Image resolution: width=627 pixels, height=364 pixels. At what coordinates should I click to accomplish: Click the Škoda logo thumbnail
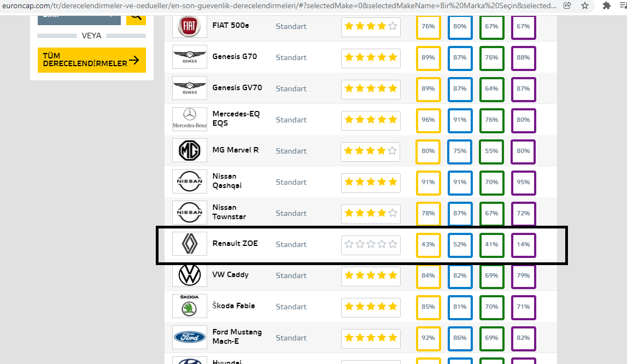tap(190, 306)
